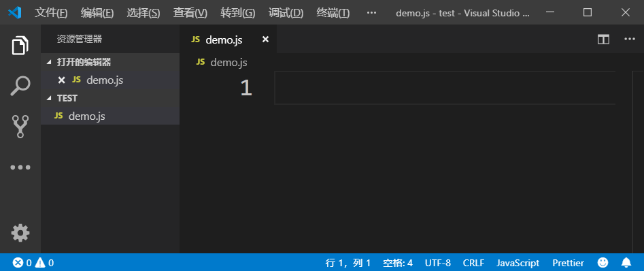Open the 调试(D) menu
This screenshot has height=271, width=644.
click(286, 13)
